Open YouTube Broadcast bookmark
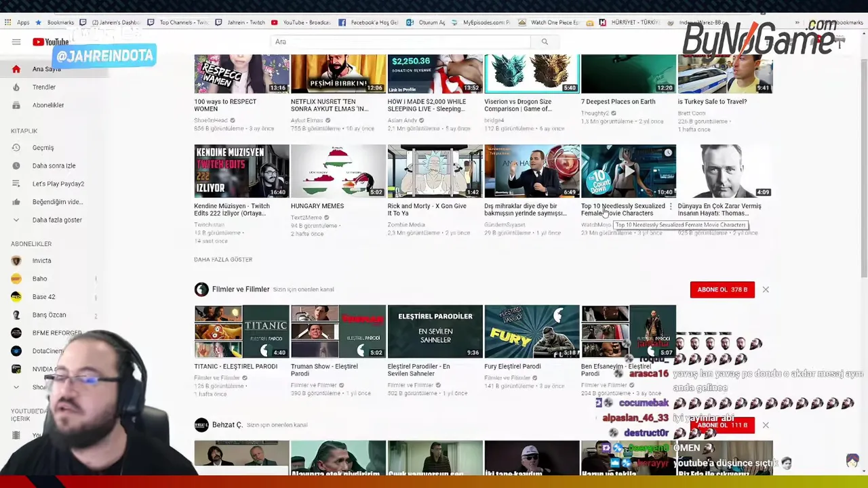The height and width of the screenshot is (488, 868). (x=301, y=22)
